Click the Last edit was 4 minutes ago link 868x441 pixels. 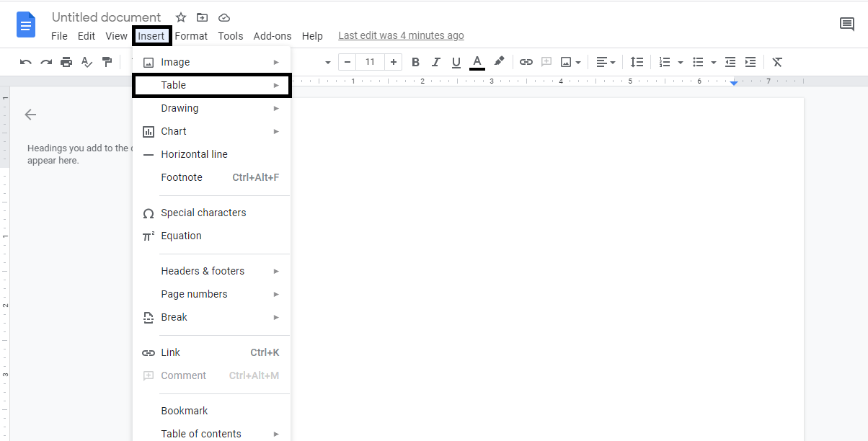401,35
